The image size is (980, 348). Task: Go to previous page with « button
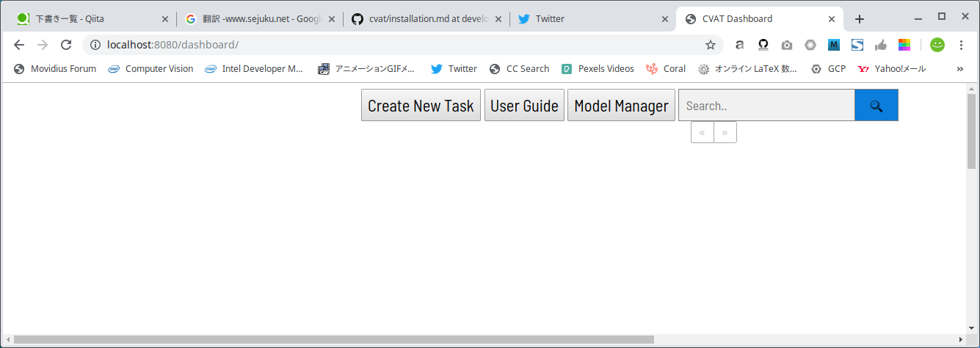[x=703, y=132]
